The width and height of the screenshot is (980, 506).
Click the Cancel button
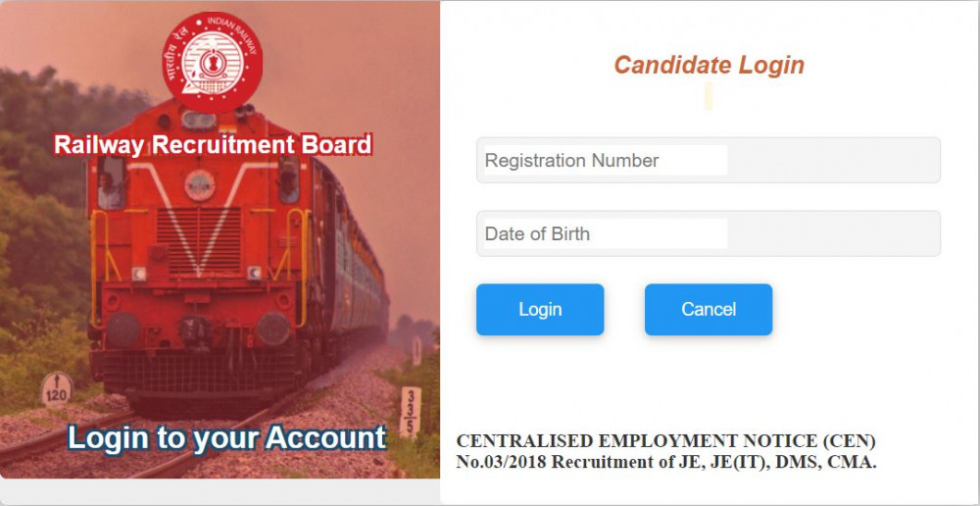[709, 310]
